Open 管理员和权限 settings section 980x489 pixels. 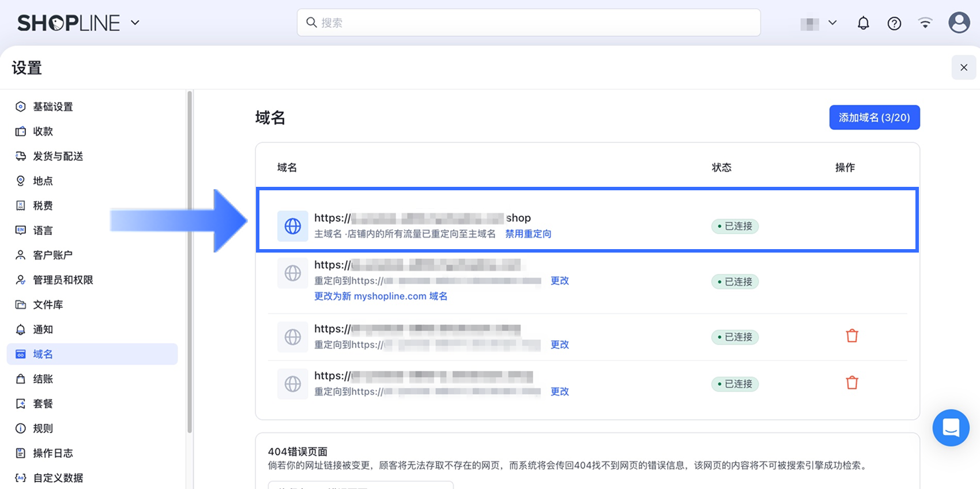click(63, 280)
